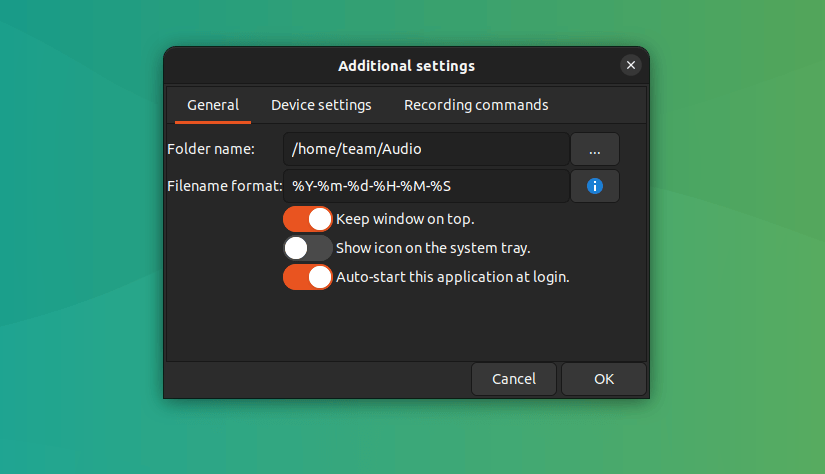The width and height of the screenshot is (825, 474).
Task: Click the "Folder name:" label
Action: [211, 149]
